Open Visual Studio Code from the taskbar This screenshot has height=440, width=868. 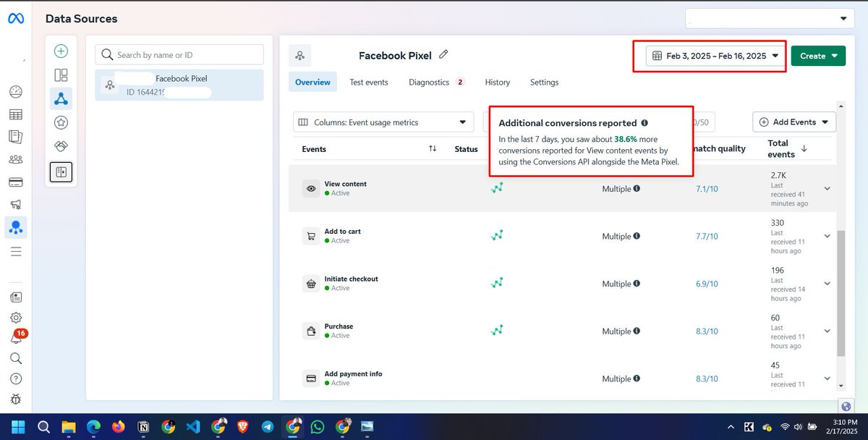click(x=193, y=427)
